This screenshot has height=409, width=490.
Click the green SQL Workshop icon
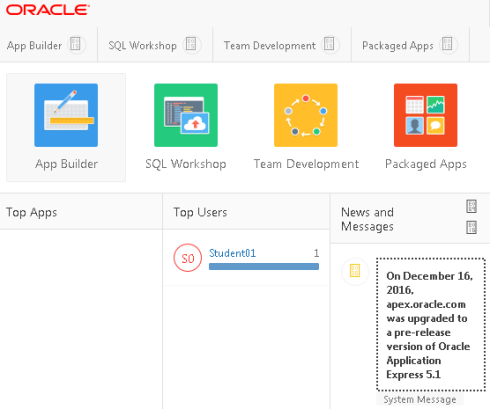point(186,115)
